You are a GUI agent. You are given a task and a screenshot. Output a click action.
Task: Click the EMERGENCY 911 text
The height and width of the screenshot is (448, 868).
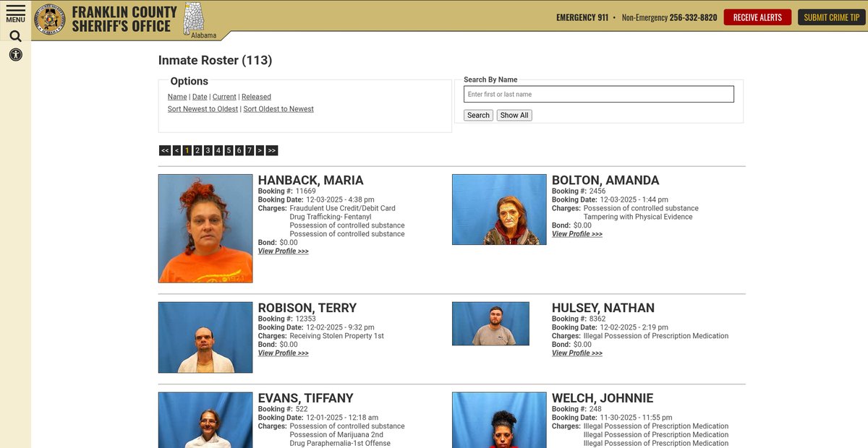[582, 17]
